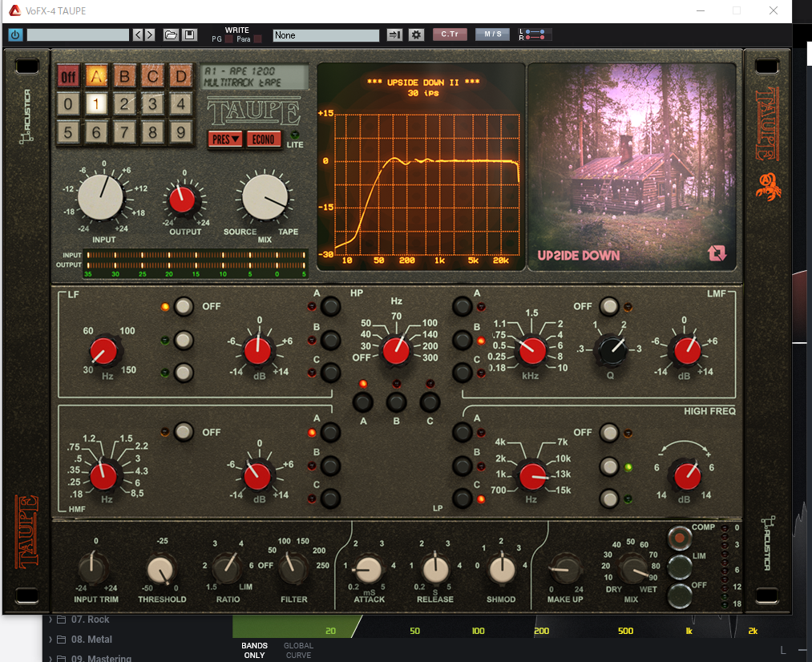Screen dimensions: 812x662
Task: Click the frequency response graph display
Action: tap(421, 167)
